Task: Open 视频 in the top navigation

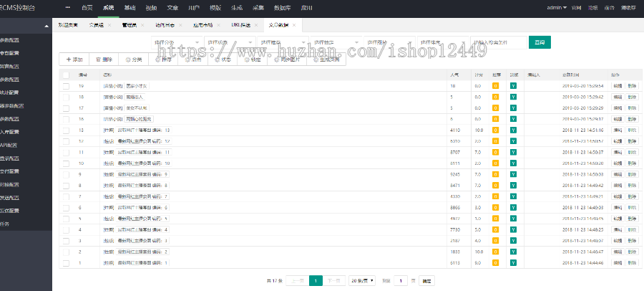Action: [x=151, y=8]
